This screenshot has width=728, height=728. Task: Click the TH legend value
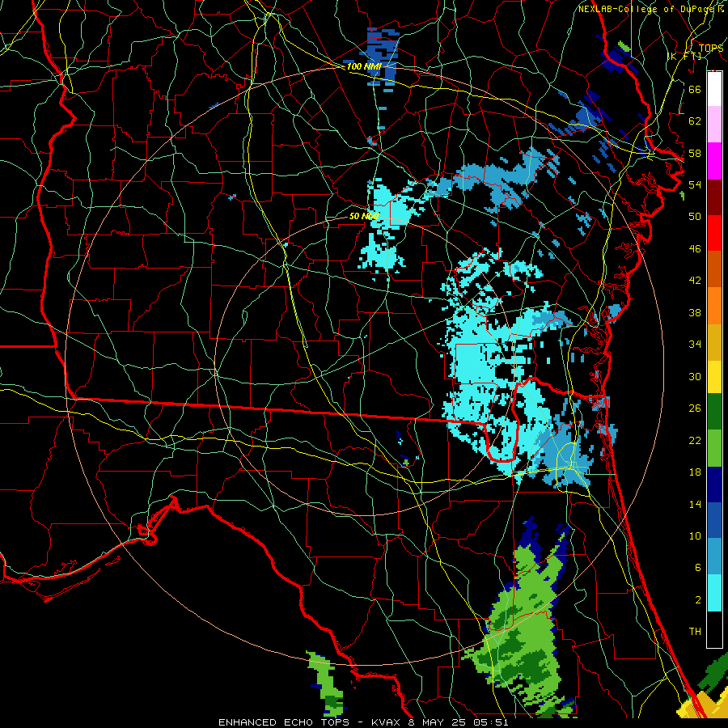click(695, 632)
